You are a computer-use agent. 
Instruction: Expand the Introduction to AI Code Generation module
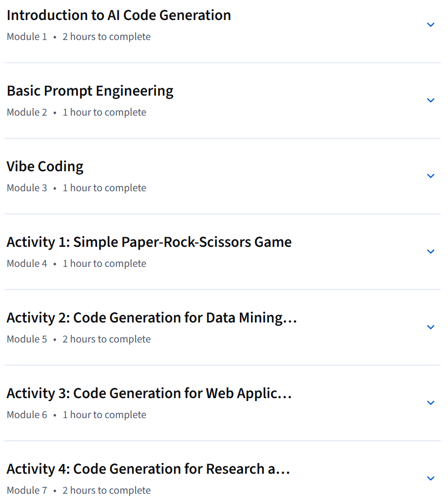(x=430, y=25)
